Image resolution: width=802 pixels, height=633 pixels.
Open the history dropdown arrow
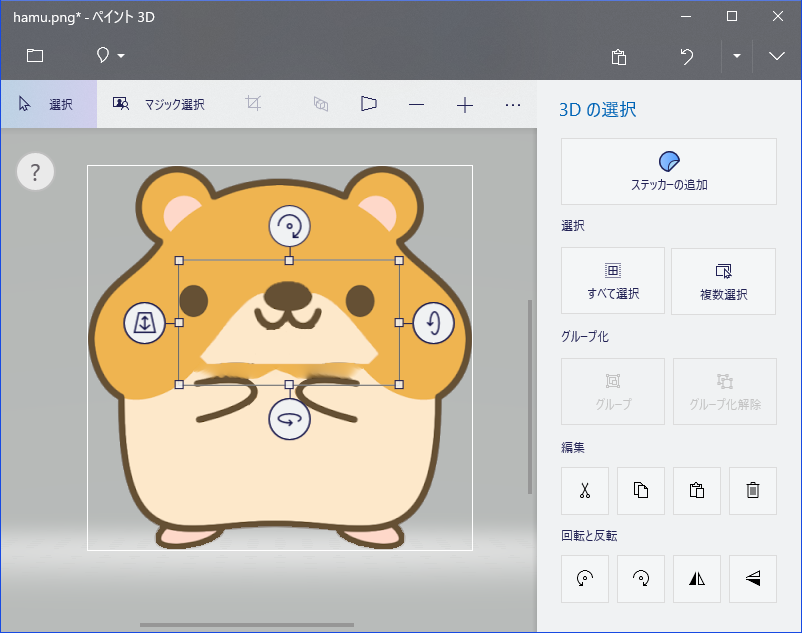tap(737, 56)
